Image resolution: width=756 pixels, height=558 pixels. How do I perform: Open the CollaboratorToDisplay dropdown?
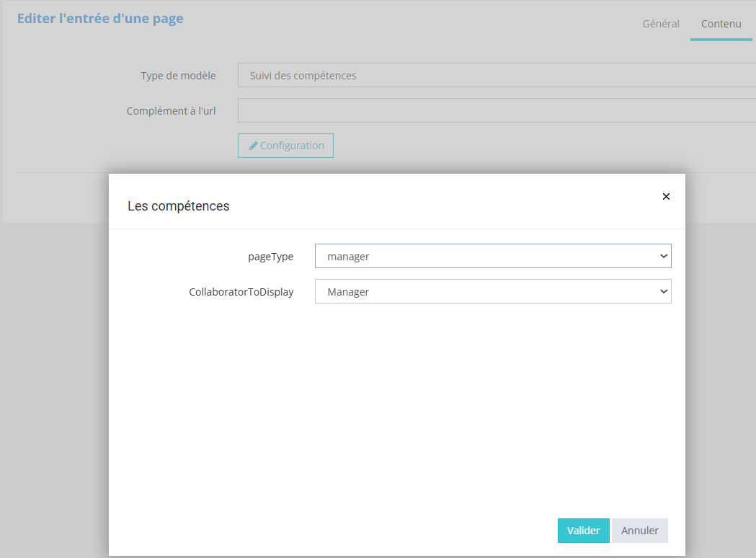click(492, 292)
